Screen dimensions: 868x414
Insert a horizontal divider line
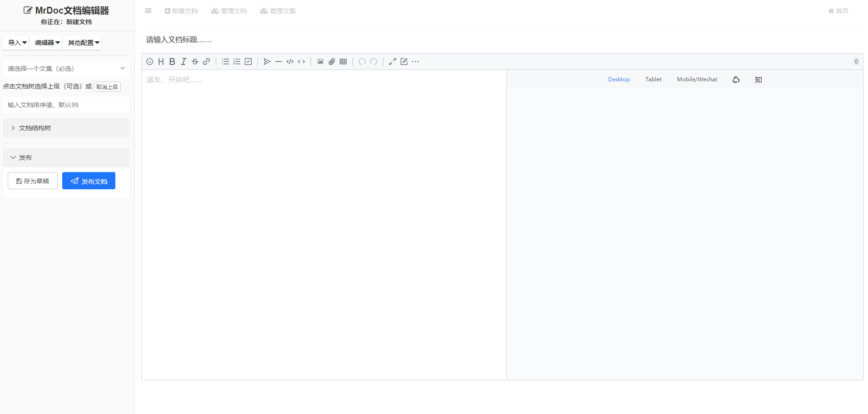click(278, 62)
